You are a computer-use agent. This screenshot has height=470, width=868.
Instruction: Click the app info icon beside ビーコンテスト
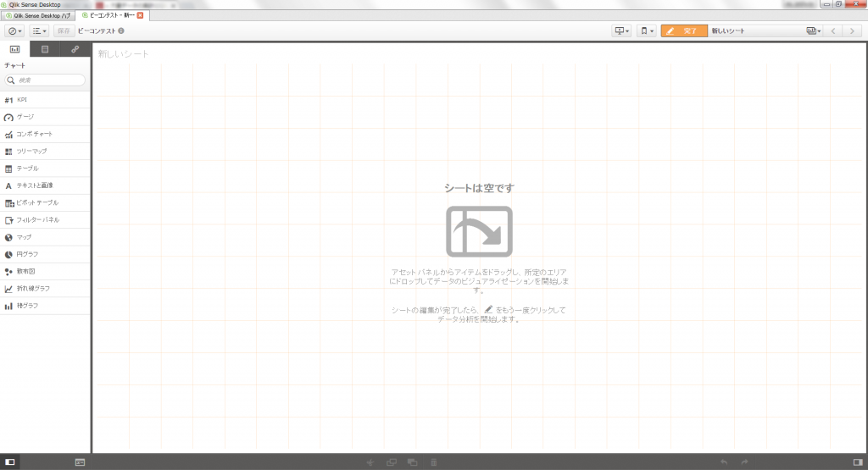[122, 31]
